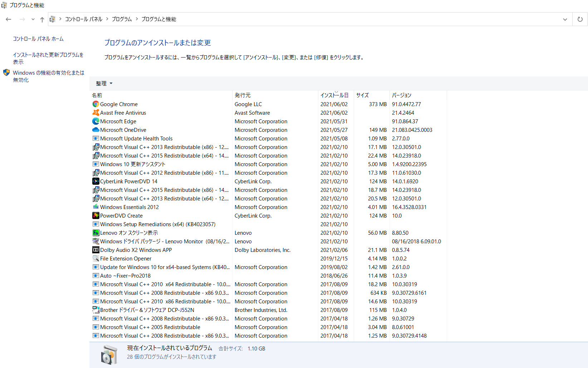Sort programs by サイズ column header
The image size is (588, 368).
[362, 95]
